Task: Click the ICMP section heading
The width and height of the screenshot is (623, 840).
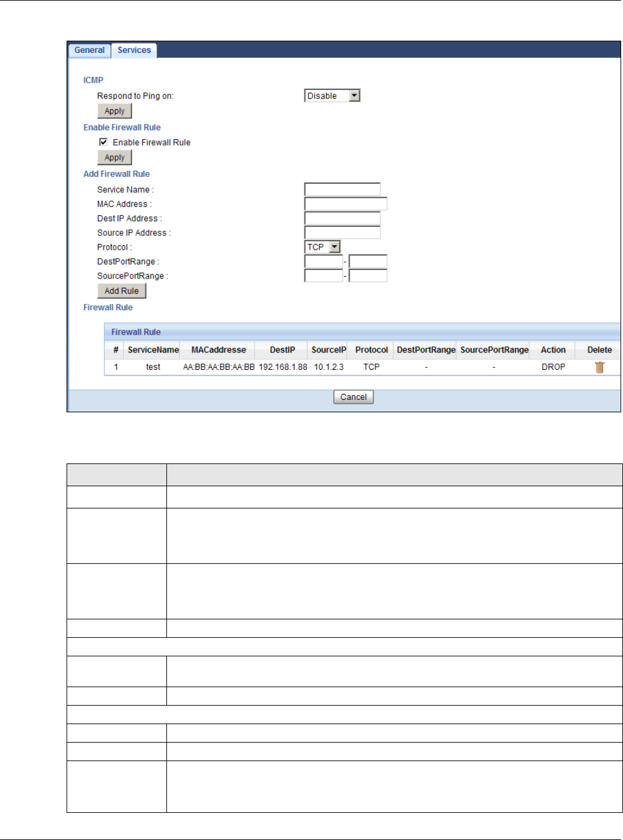Action: coord(94,80)
